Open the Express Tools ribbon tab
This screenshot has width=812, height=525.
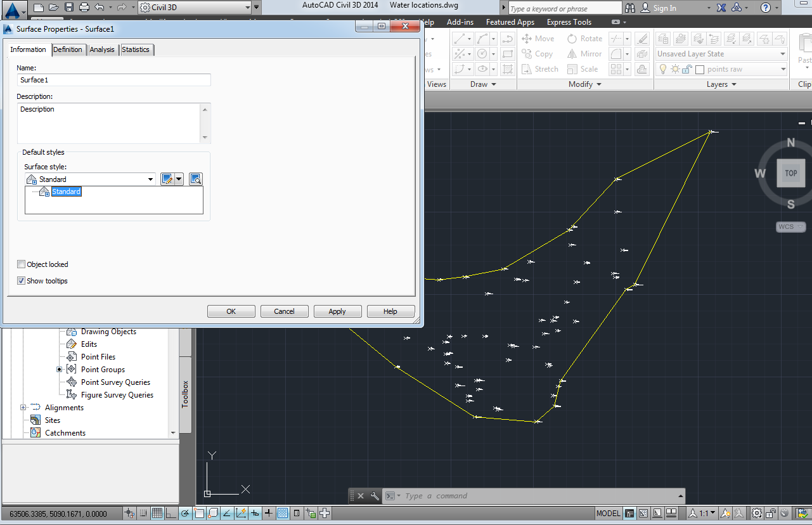click(569, 22)
